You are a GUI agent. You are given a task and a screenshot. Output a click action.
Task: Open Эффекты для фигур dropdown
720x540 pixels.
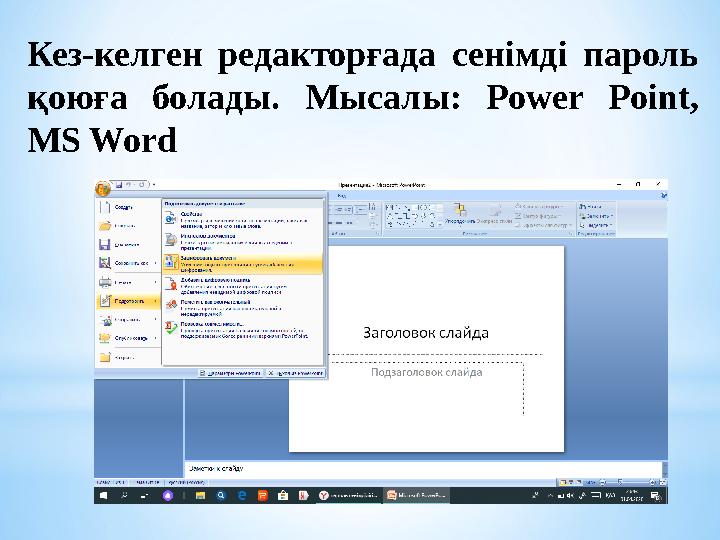point(544,225)
